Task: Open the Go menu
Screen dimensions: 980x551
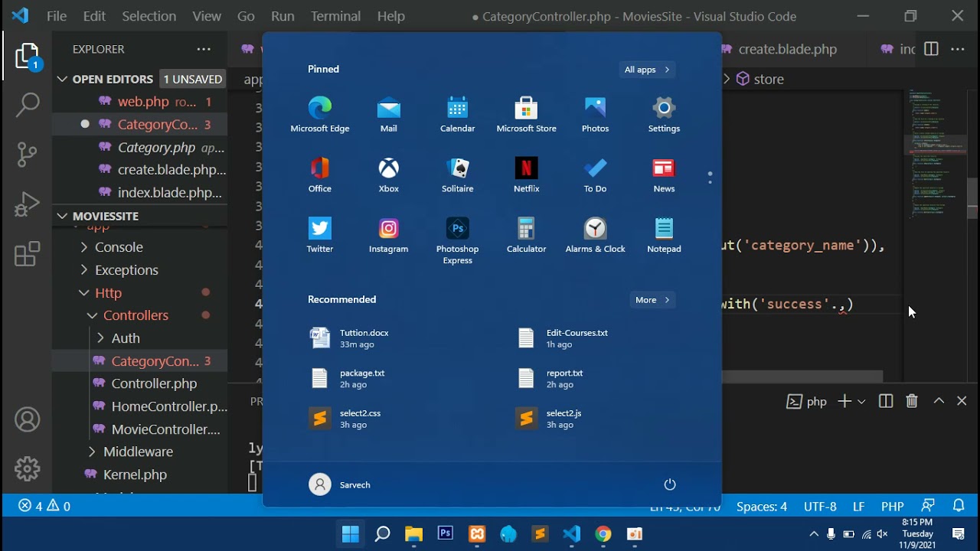Action: pos(246,16)
